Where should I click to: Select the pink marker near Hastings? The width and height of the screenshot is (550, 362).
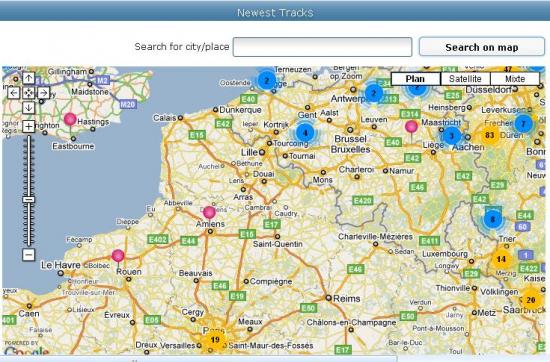70,119
